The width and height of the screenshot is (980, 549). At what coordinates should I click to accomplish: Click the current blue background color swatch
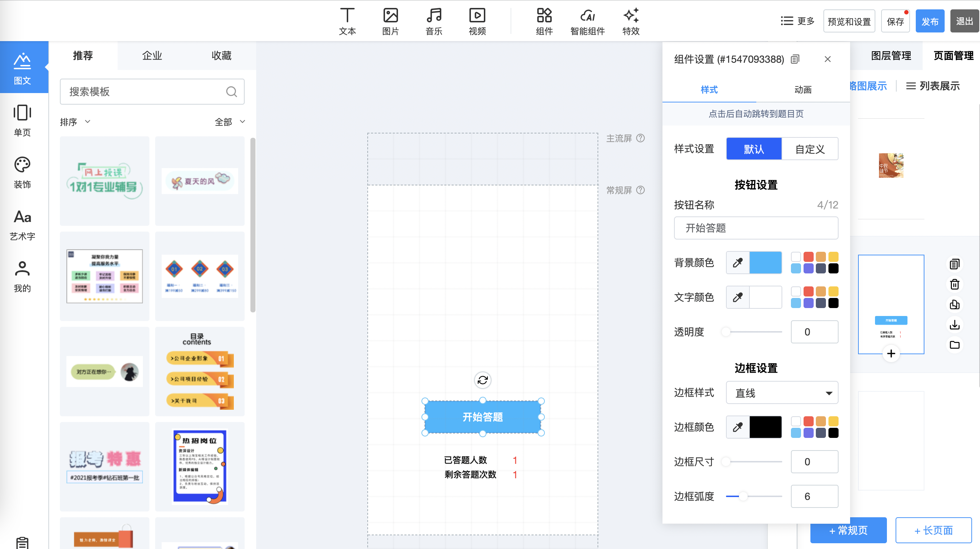(765, 262)
